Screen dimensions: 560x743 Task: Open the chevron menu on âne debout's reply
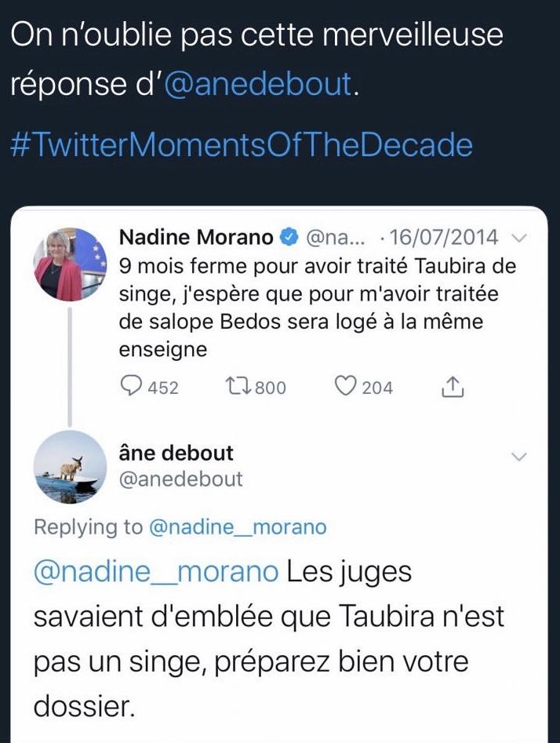(x=519, y=457)
